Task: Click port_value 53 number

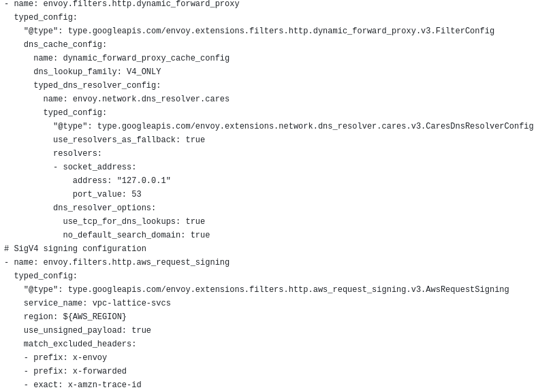Action: [137, 194]
